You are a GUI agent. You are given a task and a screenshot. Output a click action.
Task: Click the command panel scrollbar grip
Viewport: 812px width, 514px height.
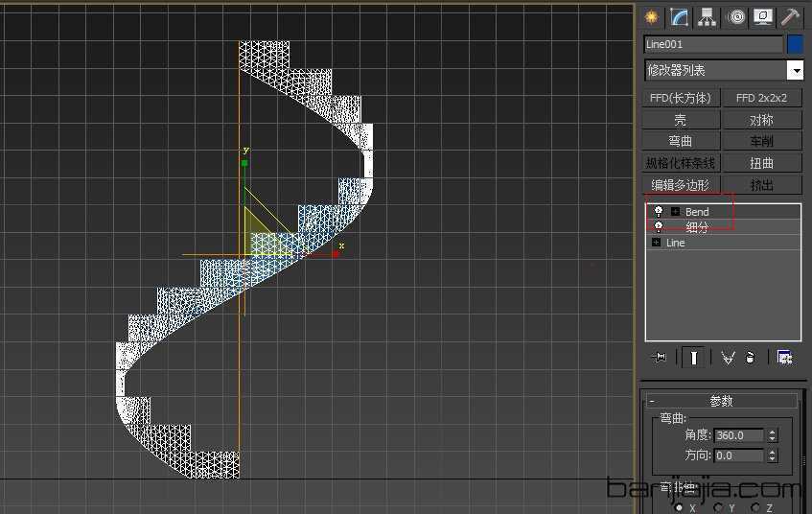pyautogui.click(x=803, y=460)
